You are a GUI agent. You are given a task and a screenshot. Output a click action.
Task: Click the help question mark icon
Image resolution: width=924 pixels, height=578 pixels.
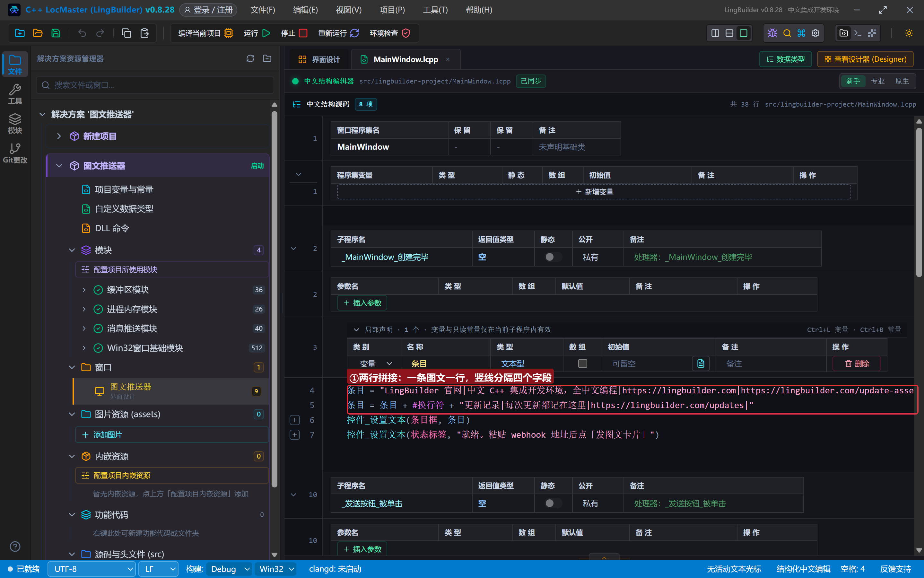pos(15,547)
